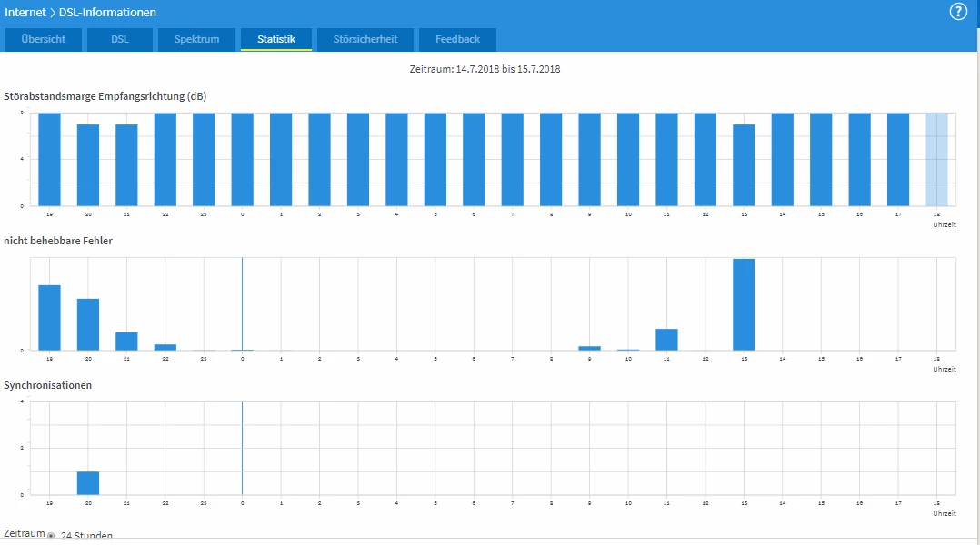Go to the Feedback tab
The width and height of the screenshot is (980, 545).
click(x=457, y=39)
